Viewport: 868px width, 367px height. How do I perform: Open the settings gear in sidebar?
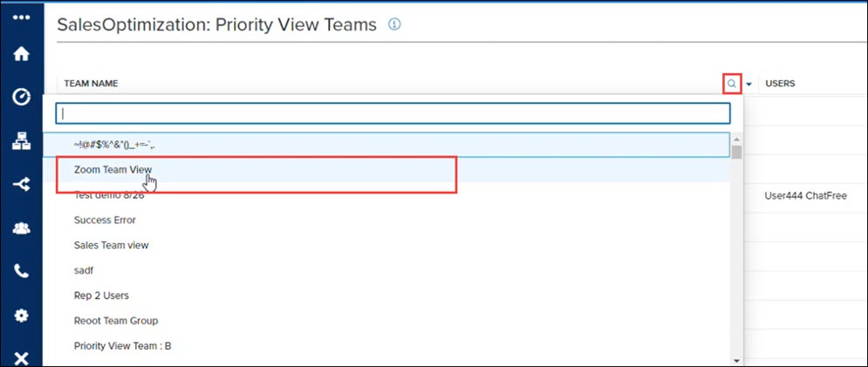coord(21,316)
